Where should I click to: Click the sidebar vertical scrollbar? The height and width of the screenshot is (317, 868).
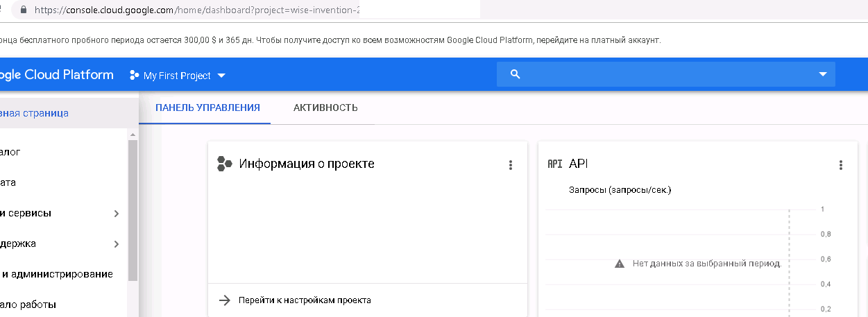(x=133, y=210)
